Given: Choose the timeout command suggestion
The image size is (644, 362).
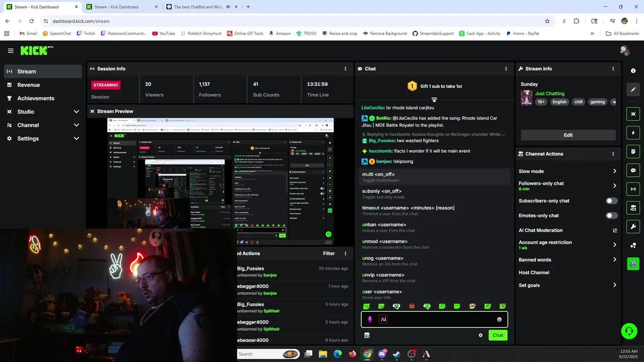Looking at the screenshot, I should 434,211.
